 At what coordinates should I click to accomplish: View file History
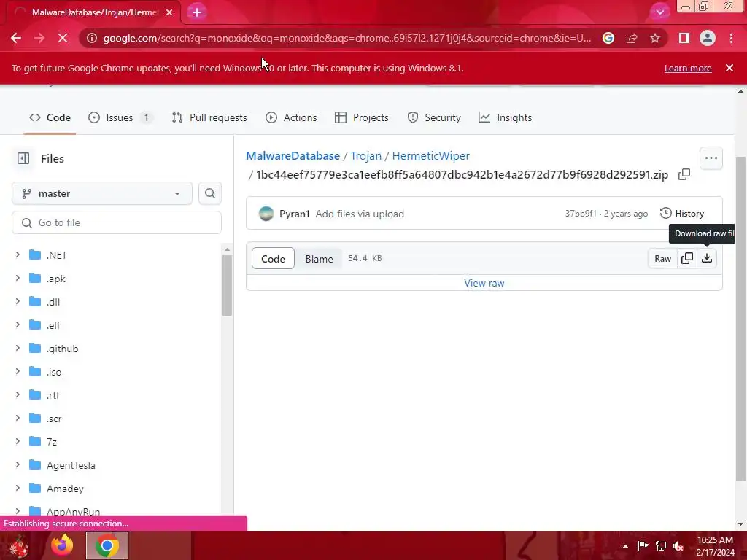click(x=682, y=214)
